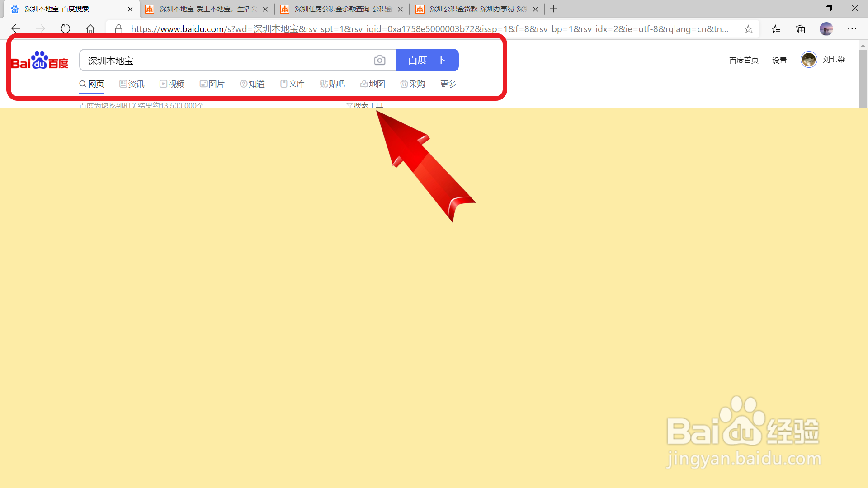This screenshot has width=868, height=488.
Task: Add page to favorites star icon
Action: click(x=748, y=29)
